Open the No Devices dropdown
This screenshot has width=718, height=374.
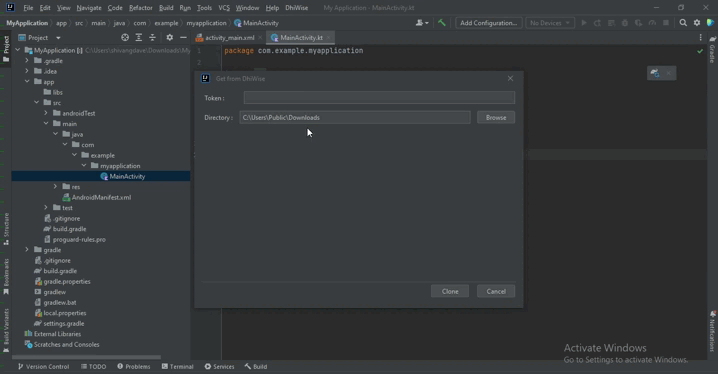click(x=550, y=23)
